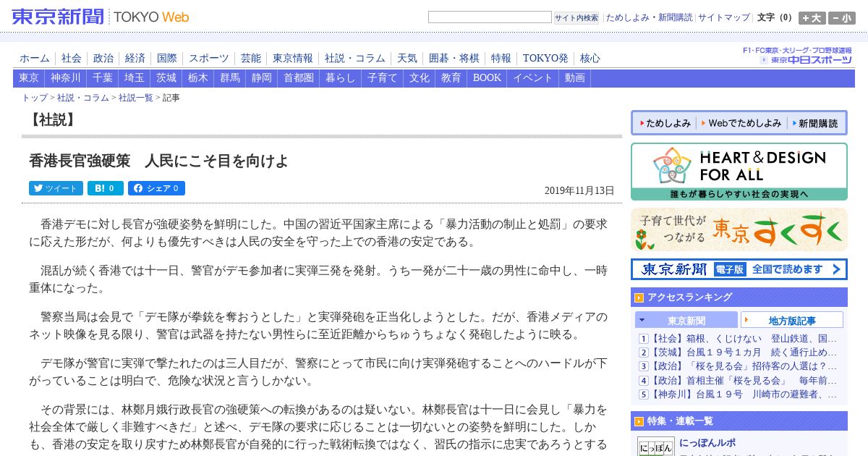
Task: Open 子育て in the blue bar
Action: [383, 78]
